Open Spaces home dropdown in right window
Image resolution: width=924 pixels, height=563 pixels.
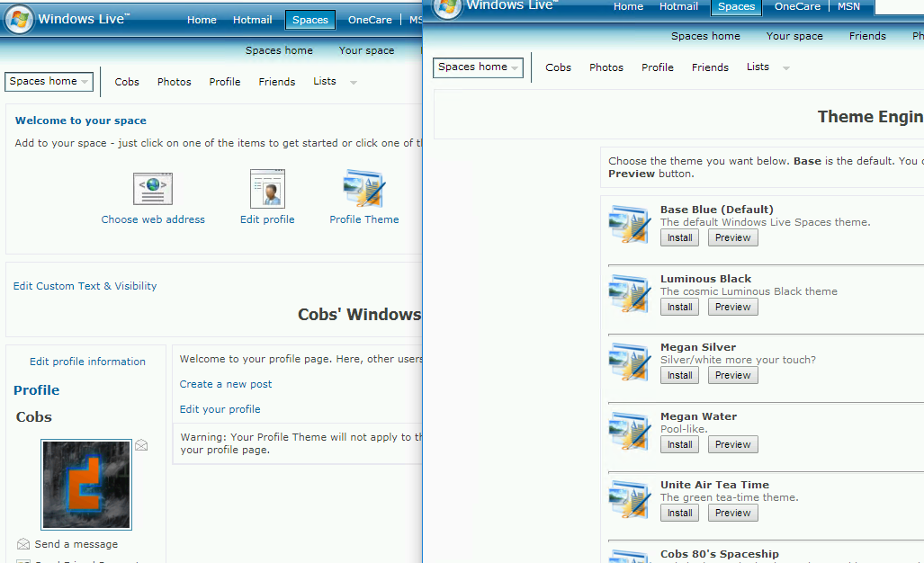point(478,67)
